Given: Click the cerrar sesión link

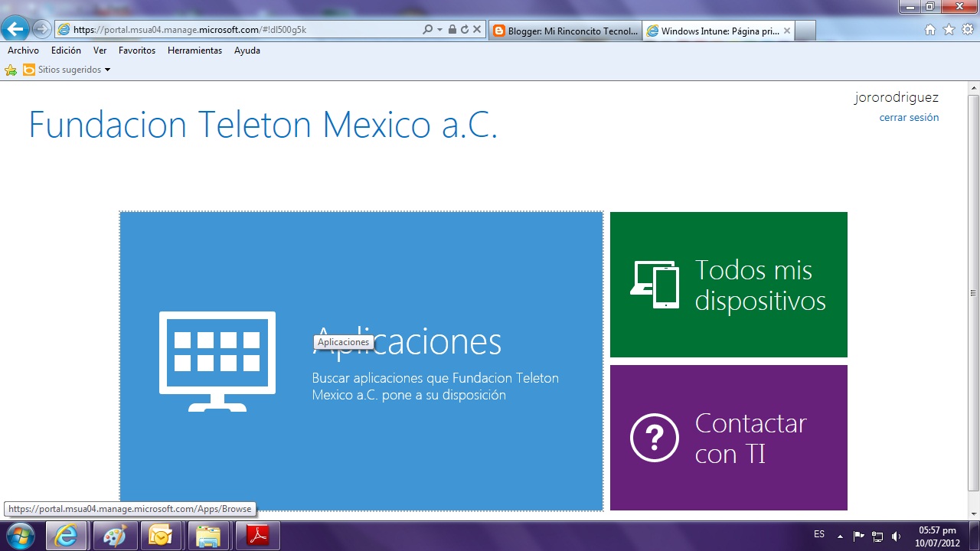Looking at the screenshot, I should click(x=909, y=118).
